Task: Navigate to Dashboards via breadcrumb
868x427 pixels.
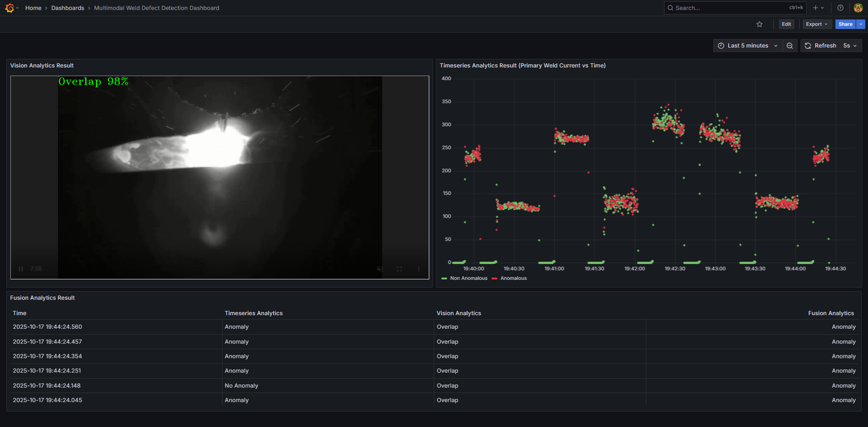Action: [67, 8]
